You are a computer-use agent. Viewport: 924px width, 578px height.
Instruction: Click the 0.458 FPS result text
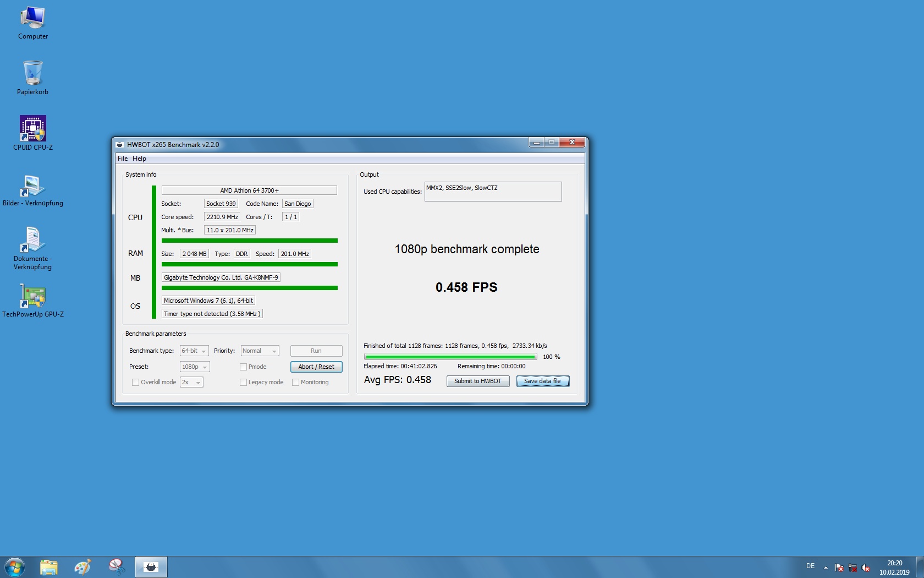466,287
